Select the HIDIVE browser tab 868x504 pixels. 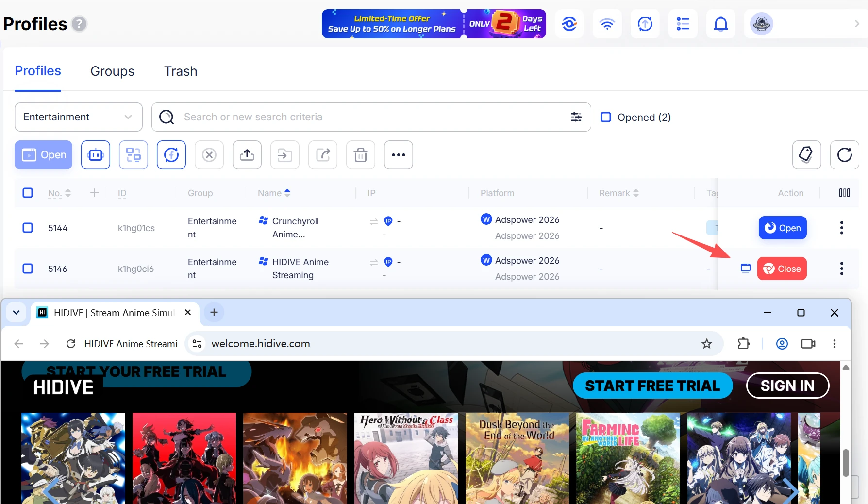[115, 313]
